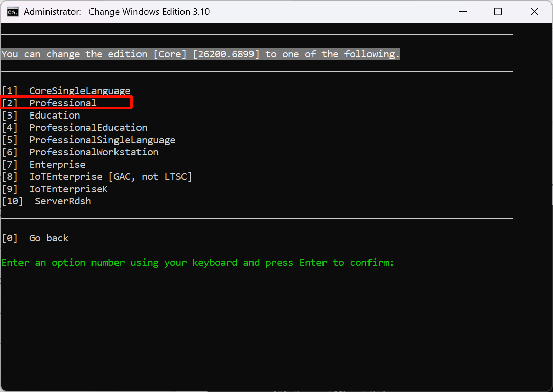The width and height of the screenshot is (553, 392).
Task: Choose the ServerRdsh list entry
Action: pos(63,201)
